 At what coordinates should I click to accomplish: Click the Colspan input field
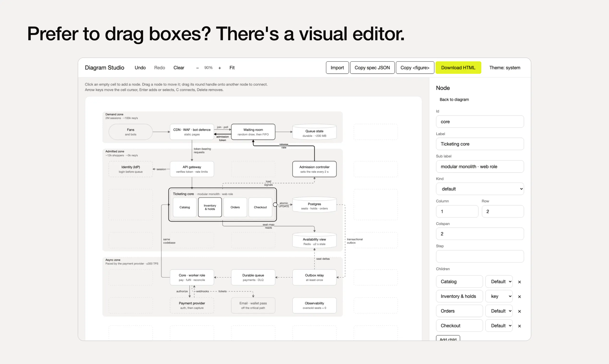(x=480, y=234)
